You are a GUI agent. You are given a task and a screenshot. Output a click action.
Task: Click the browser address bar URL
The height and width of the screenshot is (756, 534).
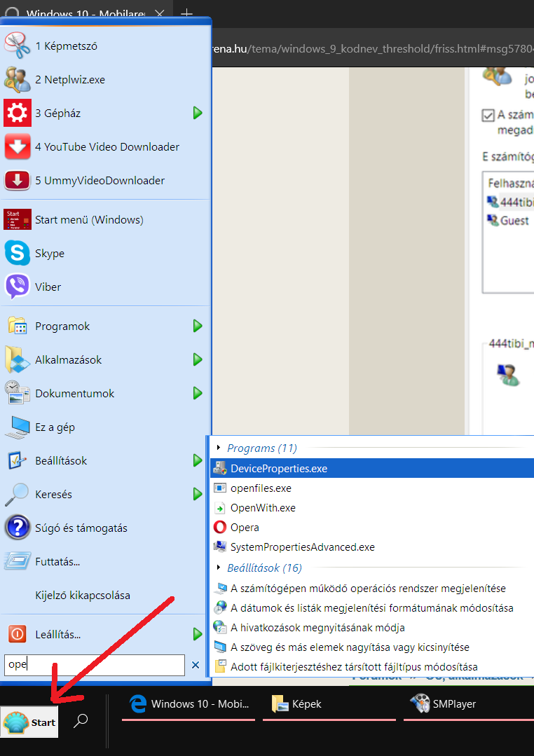click(373, 49)
